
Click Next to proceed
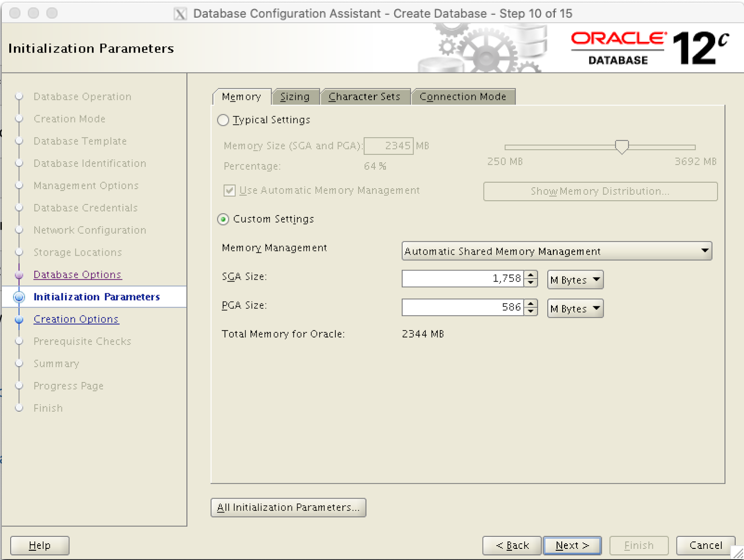click(x=572, y=546)
